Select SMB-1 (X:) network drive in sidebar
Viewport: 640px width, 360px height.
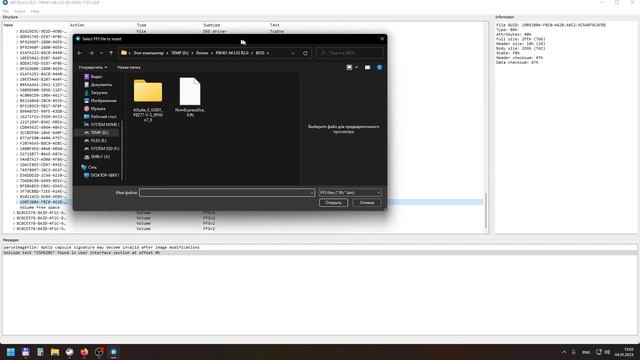click(100, 157)
